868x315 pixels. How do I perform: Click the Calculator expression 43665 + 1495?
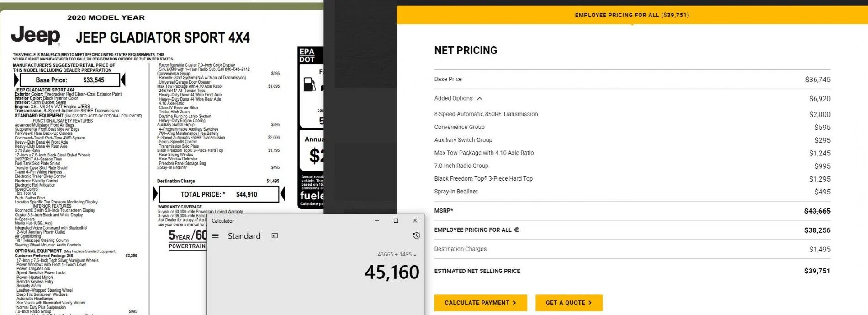[x=397, y=254]
